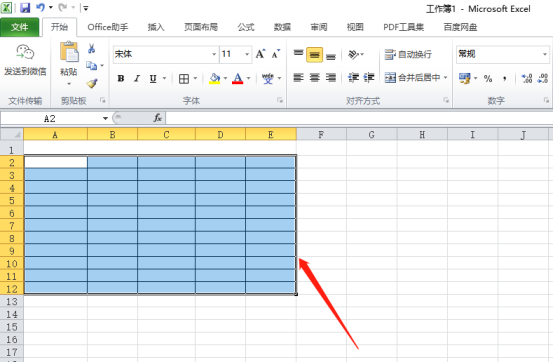Apply the yellow fill color bucket

tap(214, 78)
